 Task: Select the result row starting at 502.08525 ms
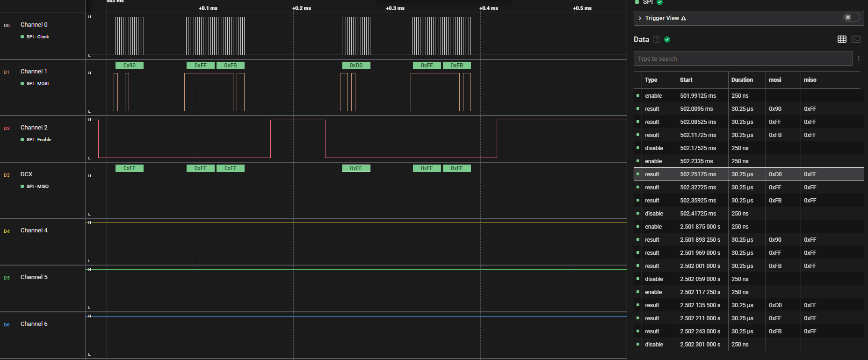coord(749,122)
